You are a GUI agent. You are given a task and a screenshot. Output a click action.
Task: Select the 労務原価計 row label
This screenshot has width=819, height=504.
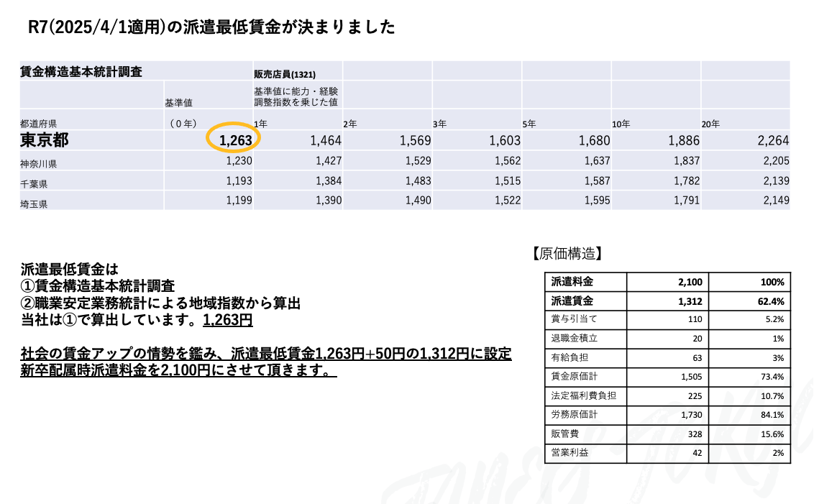pos(574,414)
